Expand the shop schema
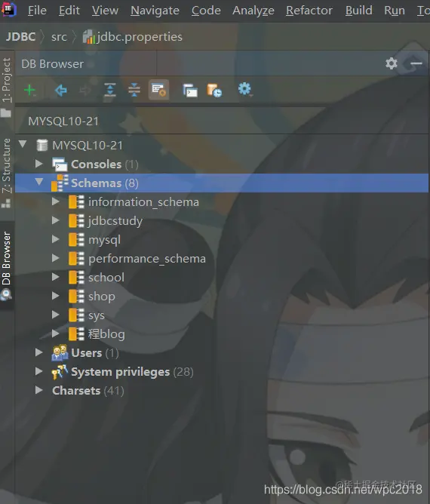The width and height of the screenshot is (430, 504). (x=56, y=296)
